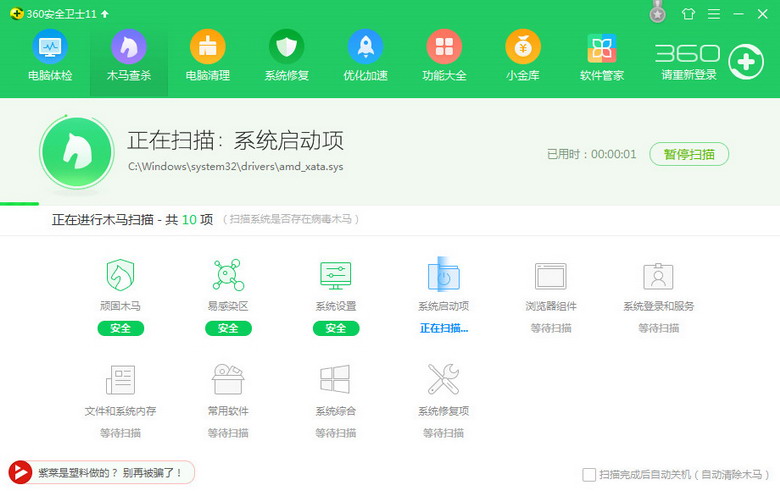780x491 pixels.
Task: Click the 顽固木马 shield icon
Action: coord(120,275)
